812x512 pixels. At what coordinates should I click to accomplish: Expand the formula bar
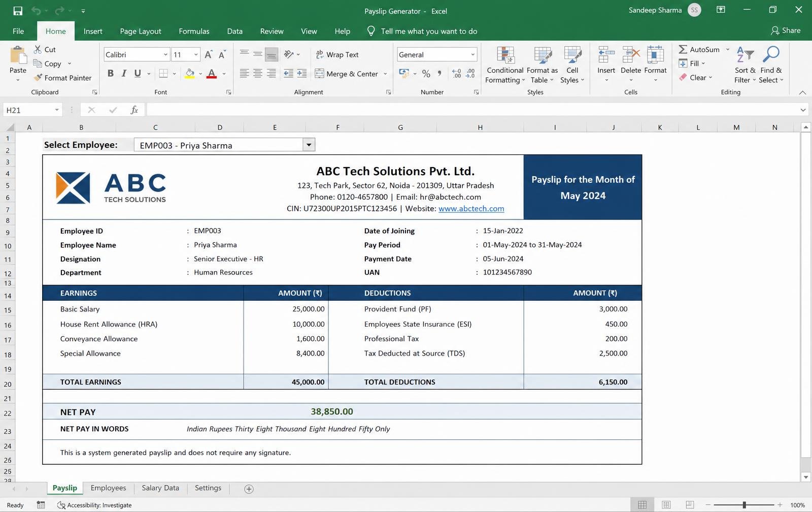(803, 110)
